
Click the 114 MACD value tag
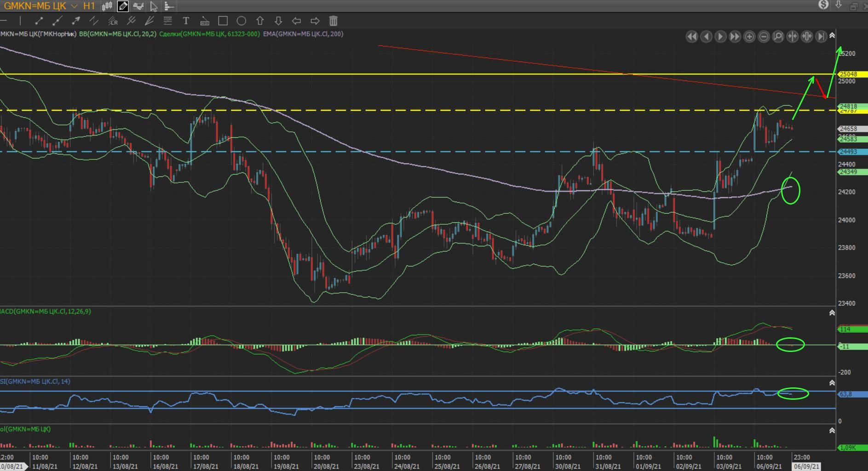click(x=852, y=329)
